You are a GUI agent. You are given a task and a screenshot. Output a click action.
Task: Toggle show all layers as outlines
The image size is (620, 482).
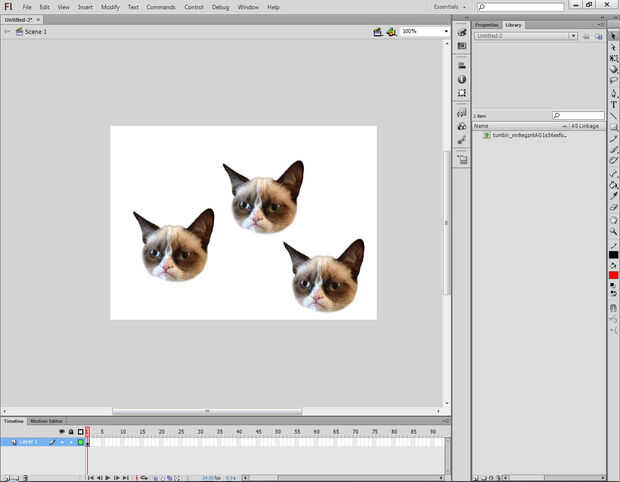click(81, 431)
